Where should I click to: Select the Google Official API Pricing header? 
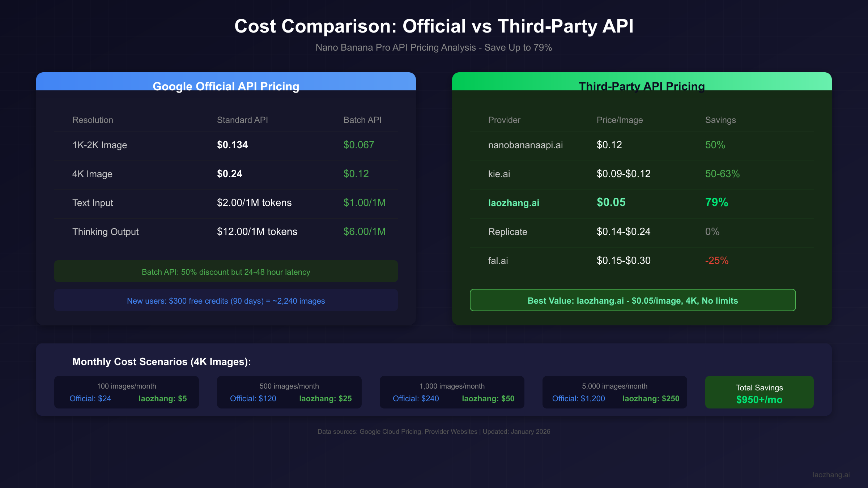226,86
